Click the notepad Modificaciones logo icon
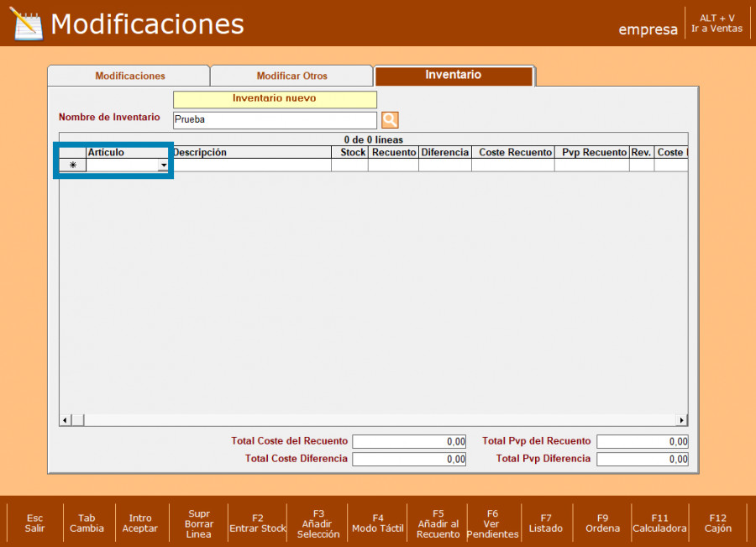 pos(26,24)
